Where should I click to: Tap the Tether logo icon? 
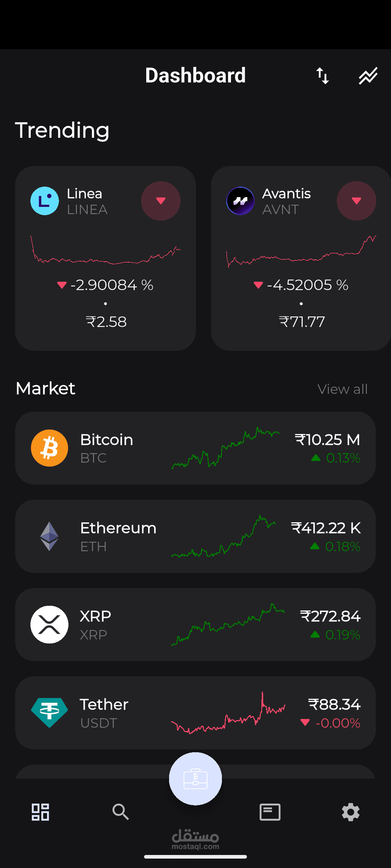[x=50, y=712]
